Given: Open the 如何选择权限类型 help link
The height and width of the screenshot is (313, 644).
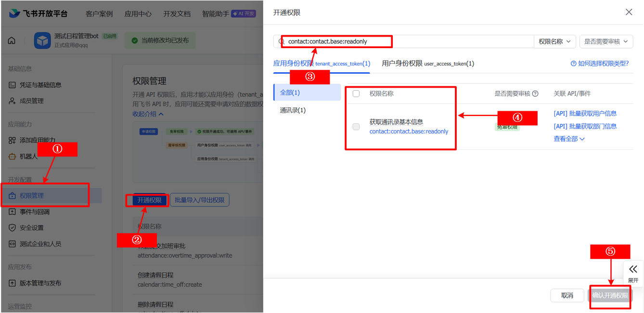Looking at the screenshot, I should coord(599,64).
